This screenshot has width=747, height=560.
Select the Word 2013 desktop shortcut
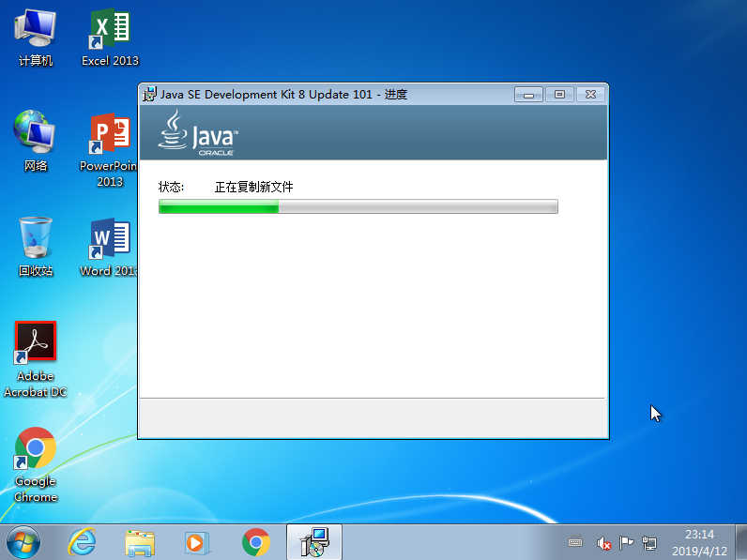[x=109, y=248]
